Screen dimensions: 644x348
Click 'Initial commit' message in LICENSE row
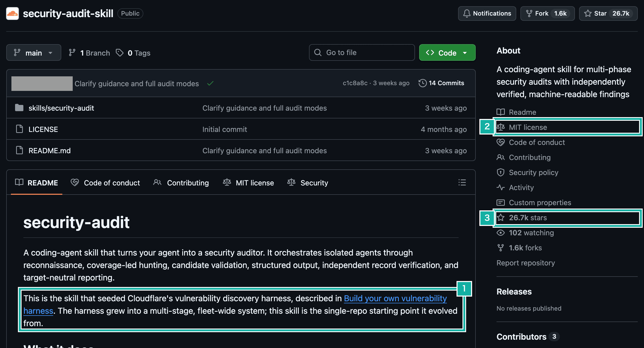coord(225,129)
